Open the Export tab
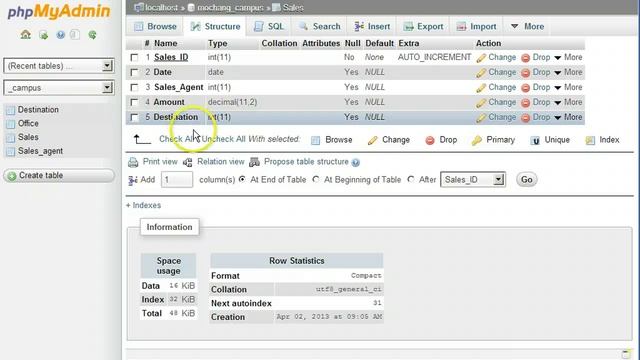The width and height of the screenshot is (640, 360). coord(423,27)
